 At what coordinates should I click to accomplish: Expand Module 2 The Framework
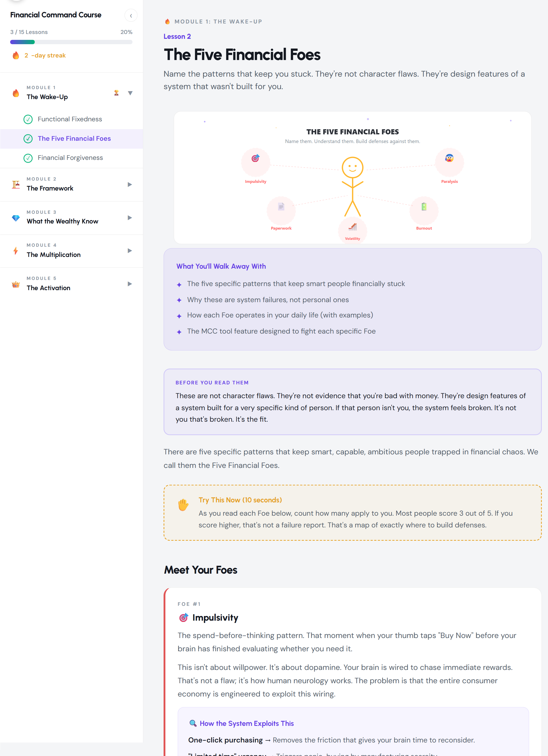pos(129,184)
